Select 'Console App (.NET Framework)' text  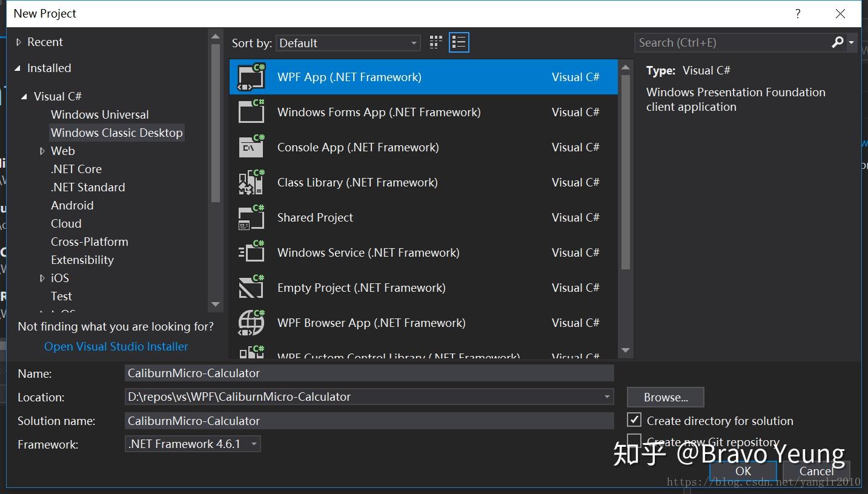tap(358, 147)
